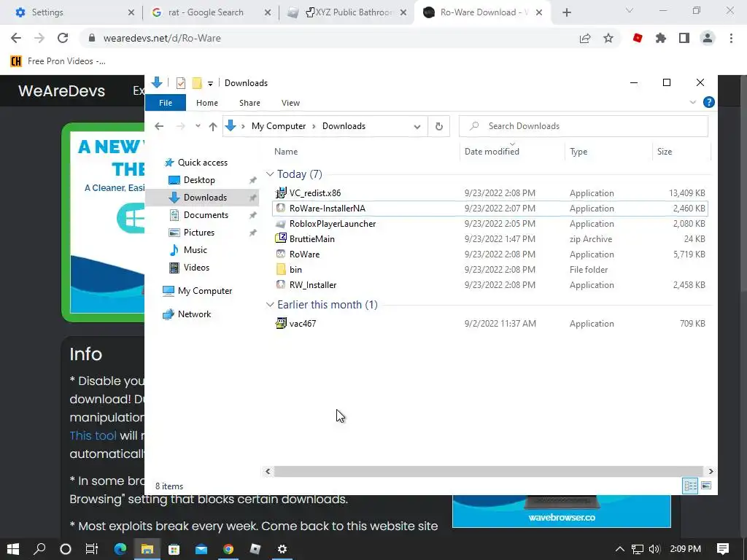Sort files by the Size column

[665, 152]
